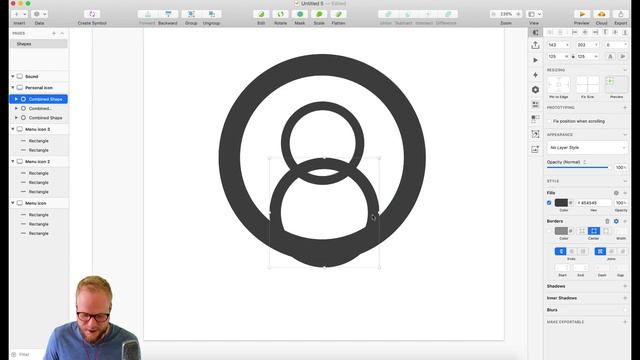Screen dimensions: 640x360
Task: Open the Data toolbar menu
Action: pos(40,14)
